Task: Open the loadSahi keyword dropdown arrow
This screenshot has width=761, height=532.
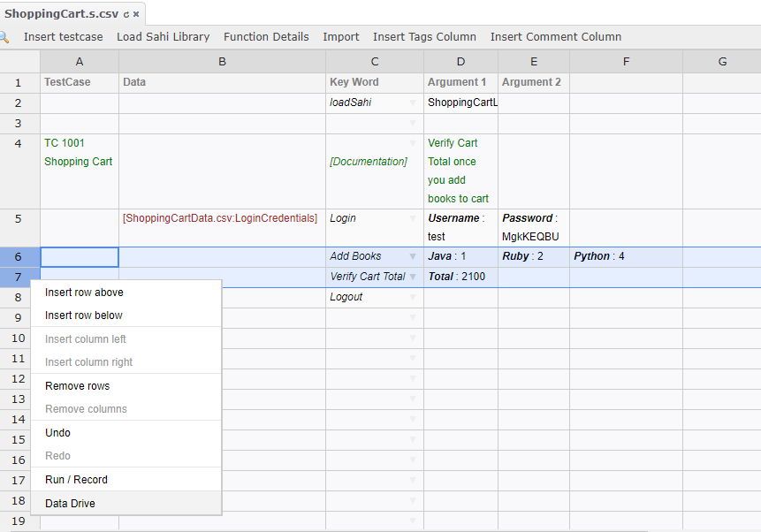Action: [413, 103]
